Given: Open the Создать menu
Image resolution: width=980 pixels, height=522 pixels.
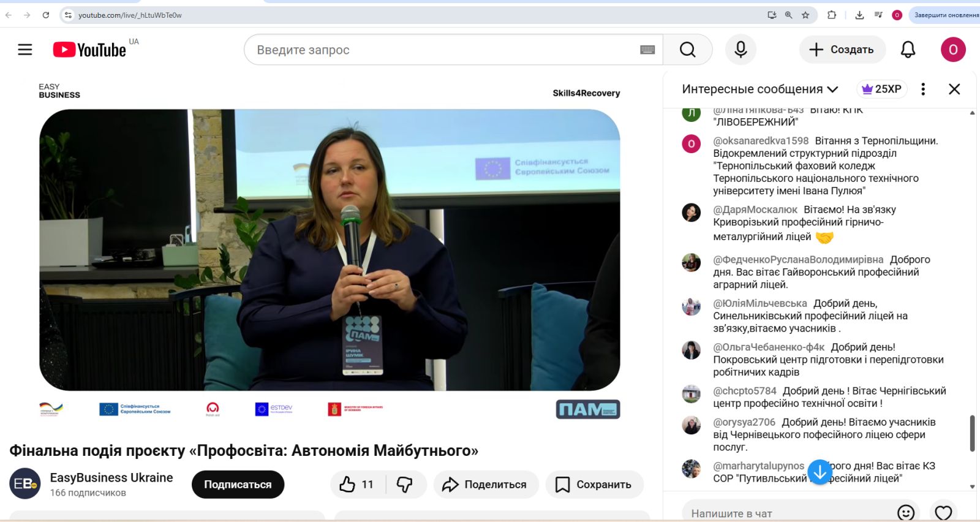Looking at the screenshot, I should tap(842, 50).
